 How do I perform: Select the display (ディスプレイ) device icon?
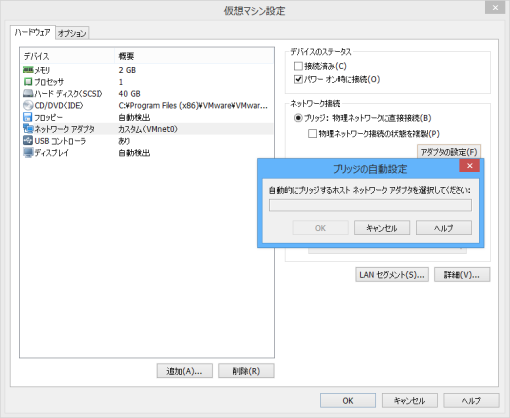pyautogui.click(x=28, y=152)
